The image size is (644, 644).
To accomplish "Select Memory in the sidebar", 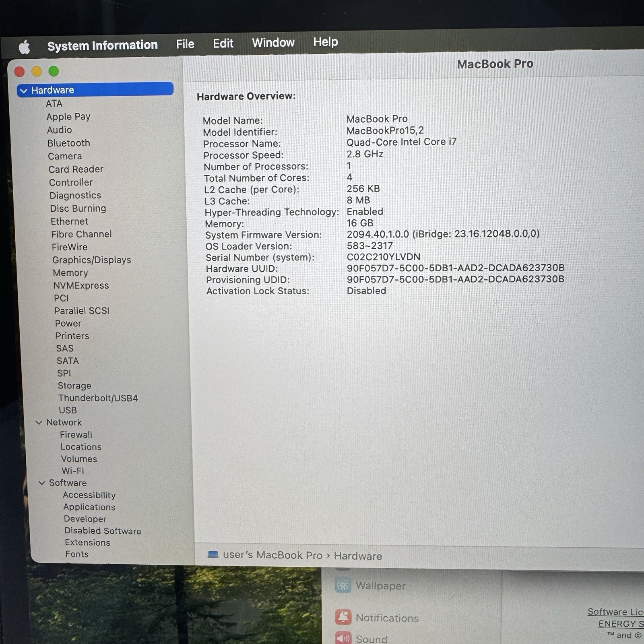I will pos(70,273).
